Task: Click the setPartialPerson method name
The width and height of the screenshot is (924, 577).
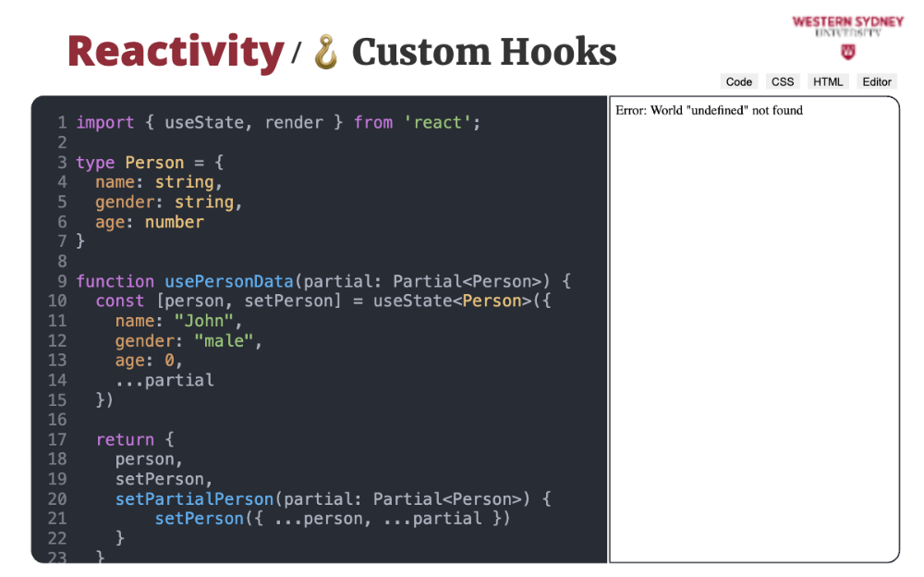Action: click(x=194, y=499)
